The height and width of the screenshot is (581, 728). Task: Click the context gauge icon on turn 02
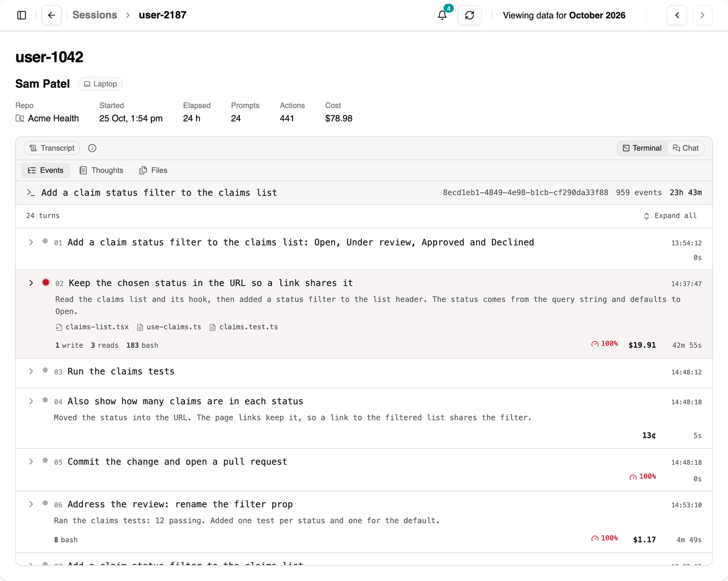(595, 344)
